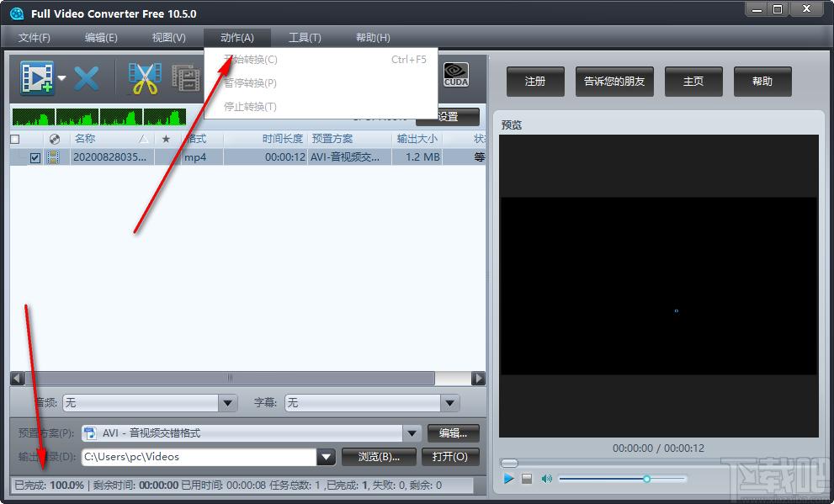Click the 00:00:00 / 00:00:12 time display

(658, 448)
